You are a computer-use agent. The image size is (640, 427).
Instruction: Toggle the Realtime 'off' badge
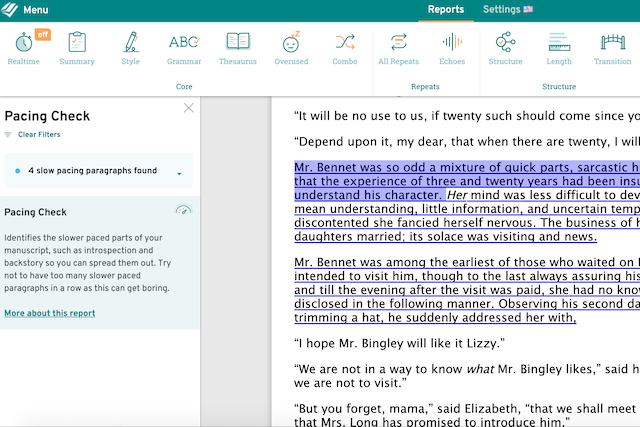[x=43, y=35]
